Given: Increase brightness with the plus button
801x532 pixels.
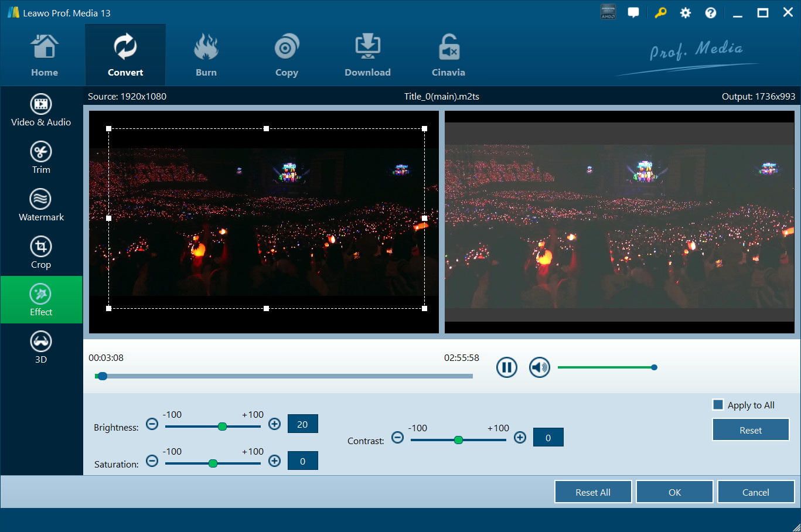Looking at the screenshot, I should [274, 424].
